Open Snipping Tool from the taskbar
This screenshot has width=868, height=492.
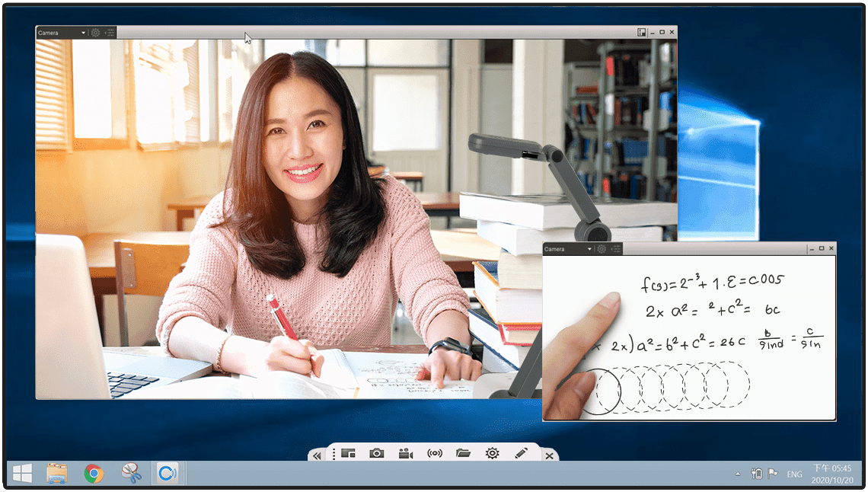[131, 473]
